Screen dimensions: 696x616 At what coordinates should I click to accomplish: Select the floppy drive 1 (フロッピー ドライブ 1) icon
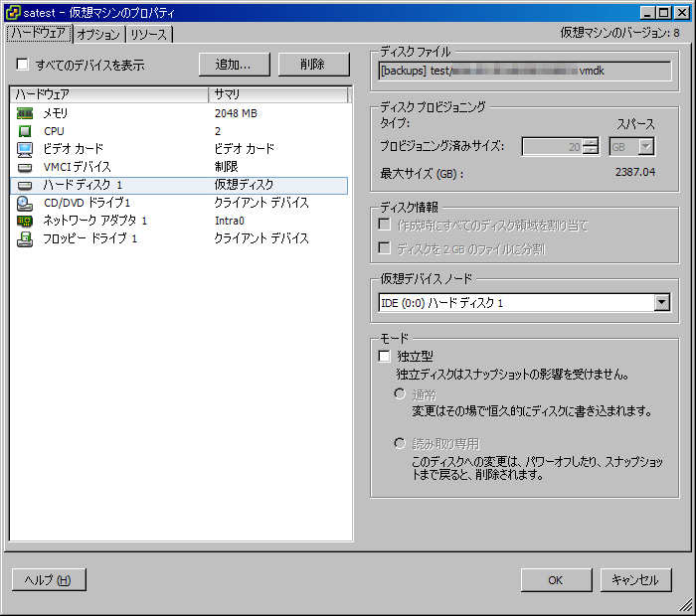[25, 238]
